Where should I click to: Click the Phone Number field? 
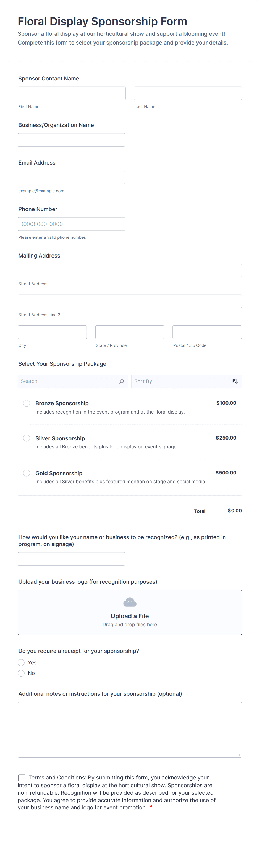point(71,224)
